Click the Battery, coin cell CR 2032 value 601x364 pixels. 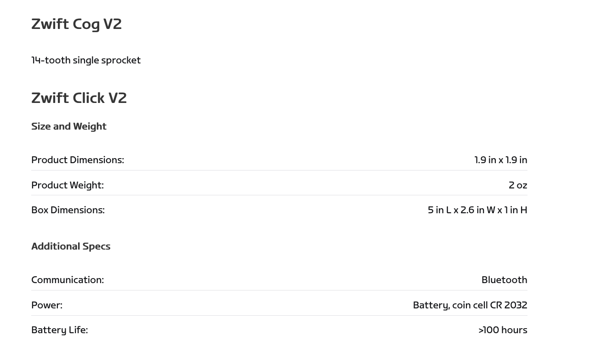[470, 305]
